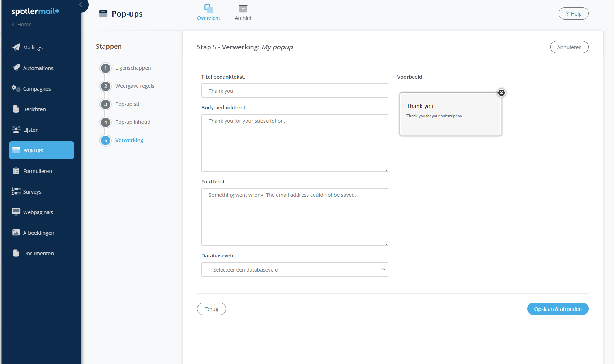This screenshot has width=614, height=364.
Task: Open Webpagina's using the monitor icon
Action: (x=16, y=212)
